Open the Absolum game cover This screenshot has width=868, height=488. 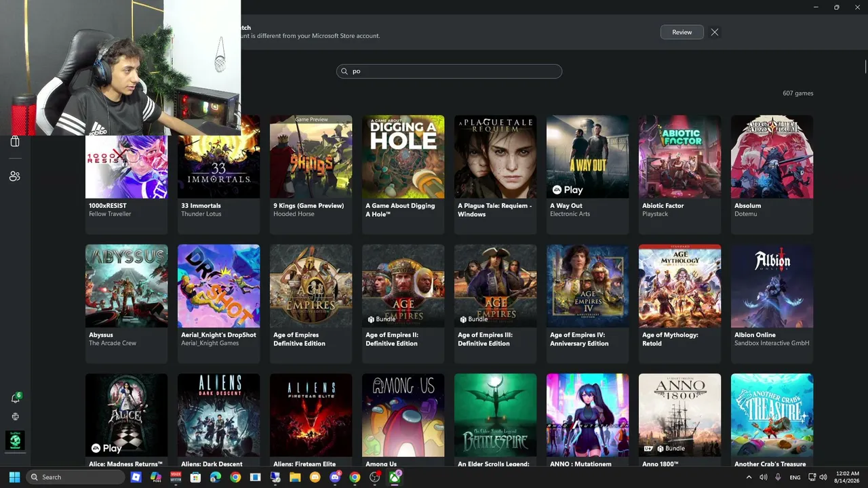tap(772, 157)
